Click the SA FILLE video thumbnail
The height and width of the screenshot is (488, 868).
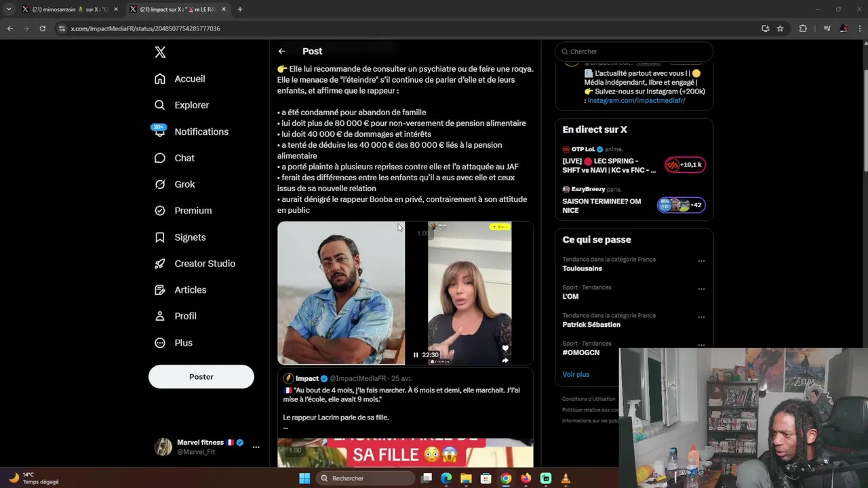pos(406,453)
